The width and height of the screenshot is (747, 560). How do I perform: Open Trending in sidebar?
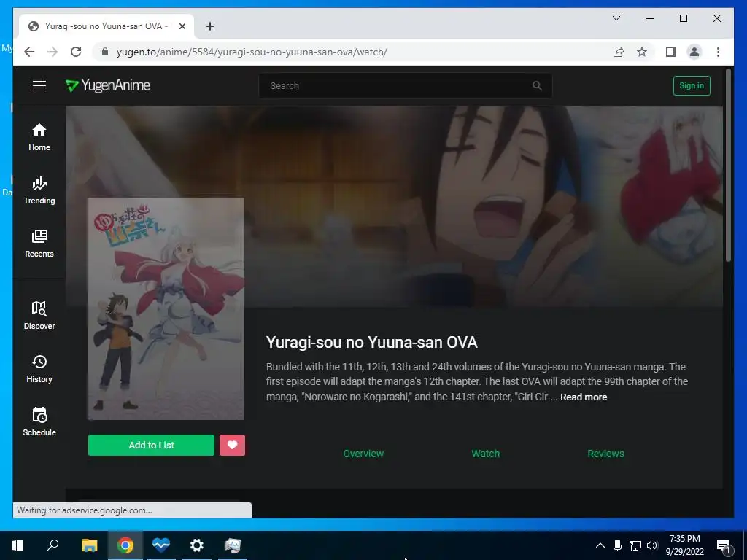pos(39,190)
